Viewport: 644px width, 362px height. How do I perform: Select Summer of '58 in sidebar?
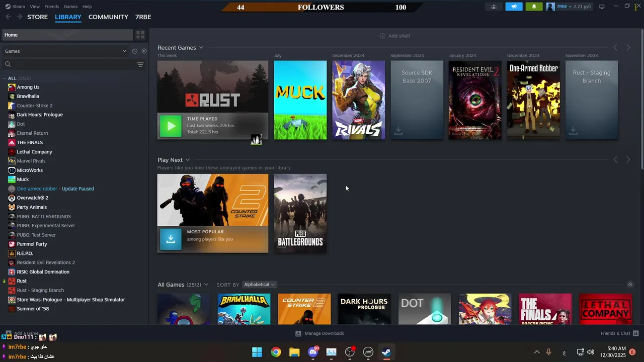(33, 309)
